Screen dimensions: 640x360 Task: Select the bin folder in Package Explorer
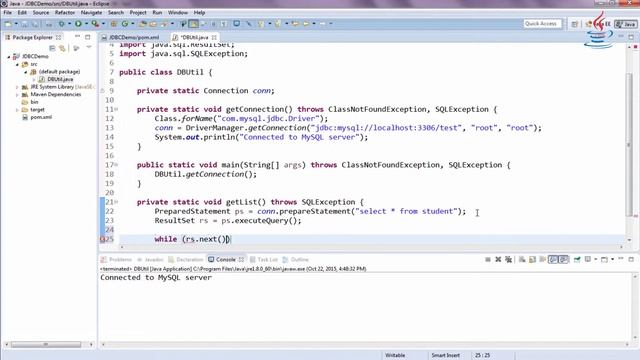point(34,102)
